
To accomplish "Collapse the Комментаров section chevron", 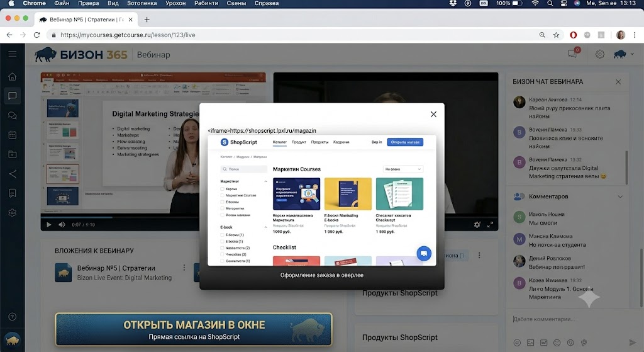I will coord(619,196).
